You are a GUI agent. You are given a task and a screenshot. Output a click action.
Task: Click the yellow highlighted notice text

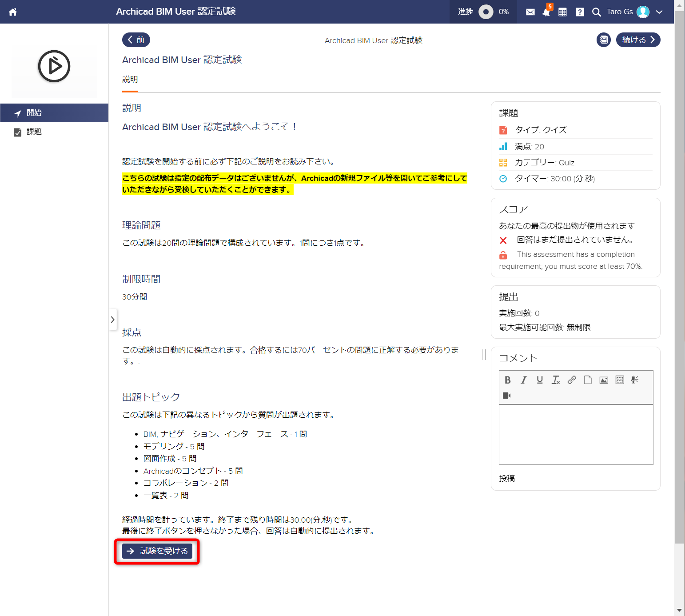click(x=295, y=184)
